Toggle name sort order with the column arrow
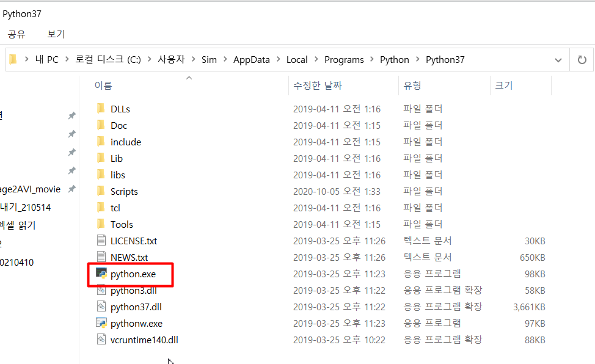 pyautogui.click(x=189, y=78)
